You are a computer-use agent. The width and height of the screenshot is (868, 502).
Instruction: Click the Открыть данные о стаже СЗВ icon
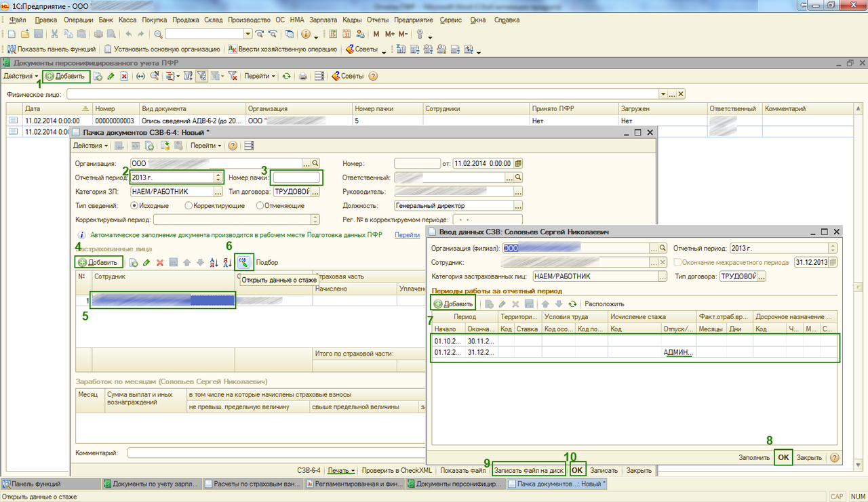(x=245, y=262)
